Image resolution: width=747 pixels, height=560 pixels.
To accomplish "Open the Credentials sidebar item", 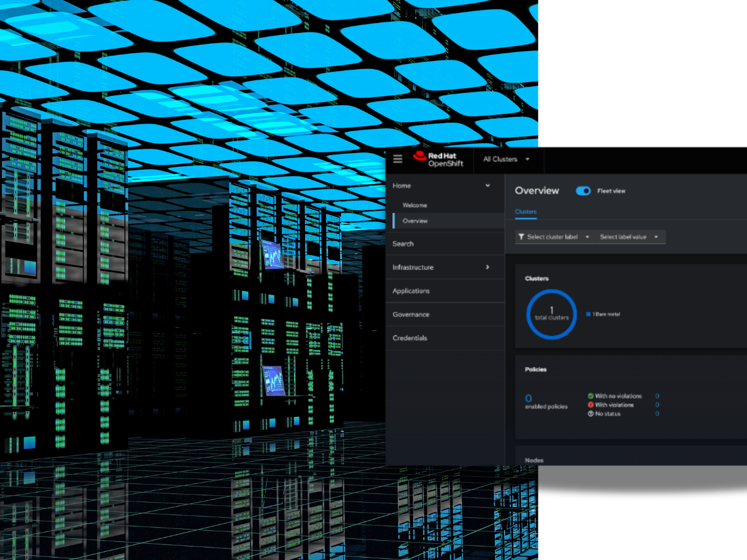I will (x=410, y=338).
